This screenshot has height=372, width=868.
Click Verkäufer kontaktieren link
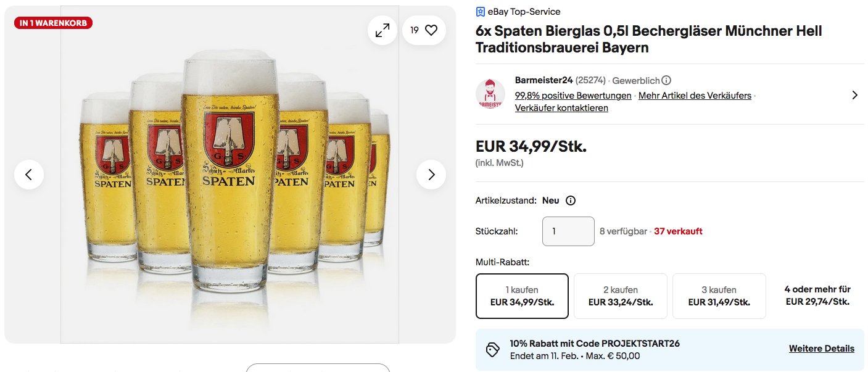[x=561, y=108]
